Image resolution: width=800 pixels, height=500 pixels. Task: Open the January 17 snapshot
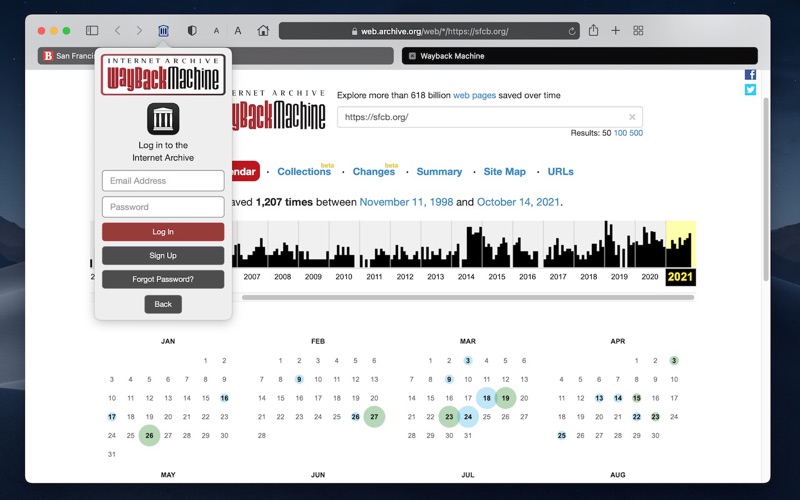112,417
